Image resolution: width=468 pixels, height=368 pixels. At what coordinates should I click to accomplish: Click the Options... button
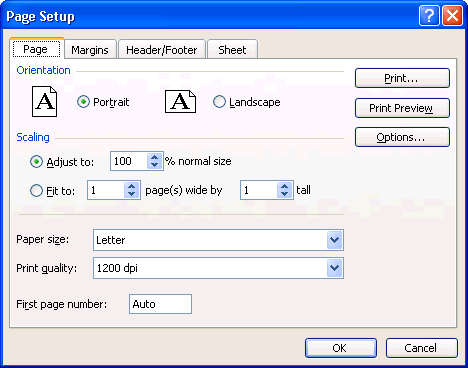tap(402, 137)
